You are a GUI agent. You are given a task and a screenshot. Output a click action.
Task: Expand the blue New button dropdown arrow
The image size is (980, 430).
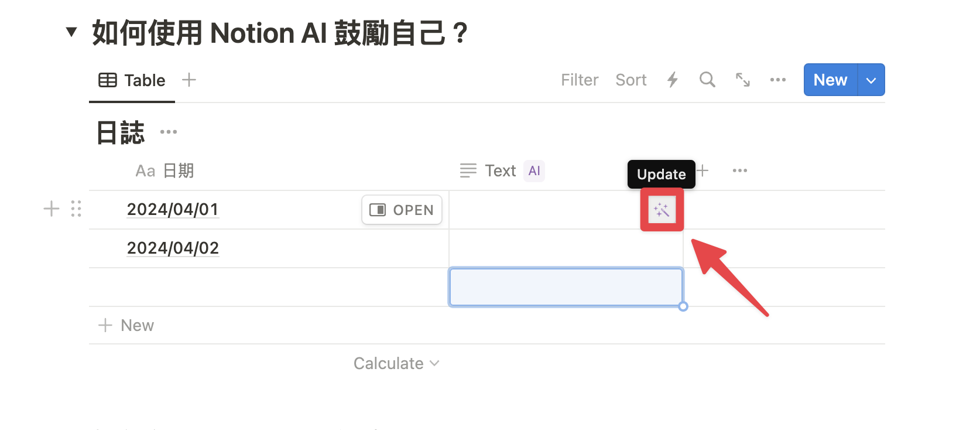pyautogui.click(x=871, y=80)
